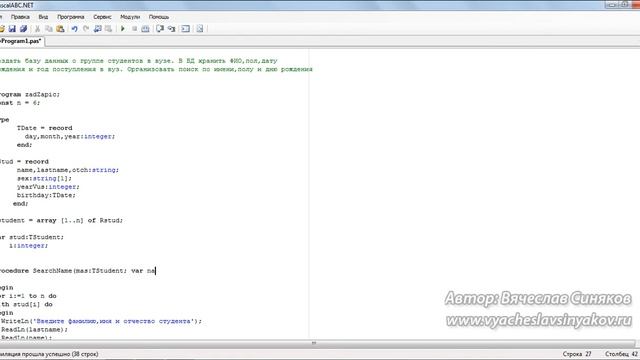Click the 'name,lastname,otch:string;' line

point(68,170)
